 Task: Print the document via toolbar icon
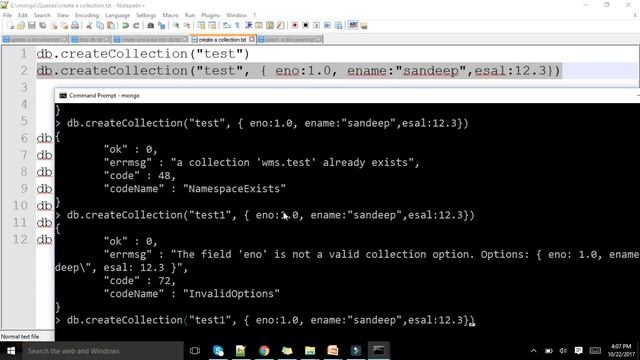[x=75, y=25]
